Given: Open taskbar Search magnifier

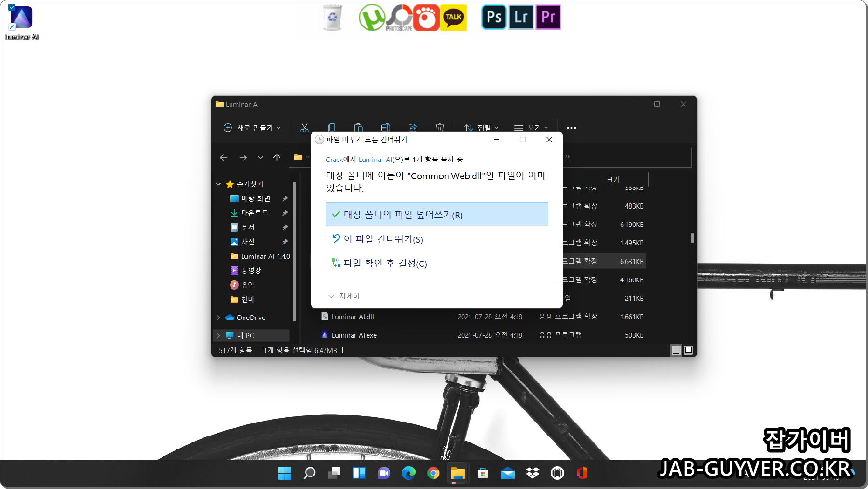Looking at the screenshot, I should click(310, 474).
